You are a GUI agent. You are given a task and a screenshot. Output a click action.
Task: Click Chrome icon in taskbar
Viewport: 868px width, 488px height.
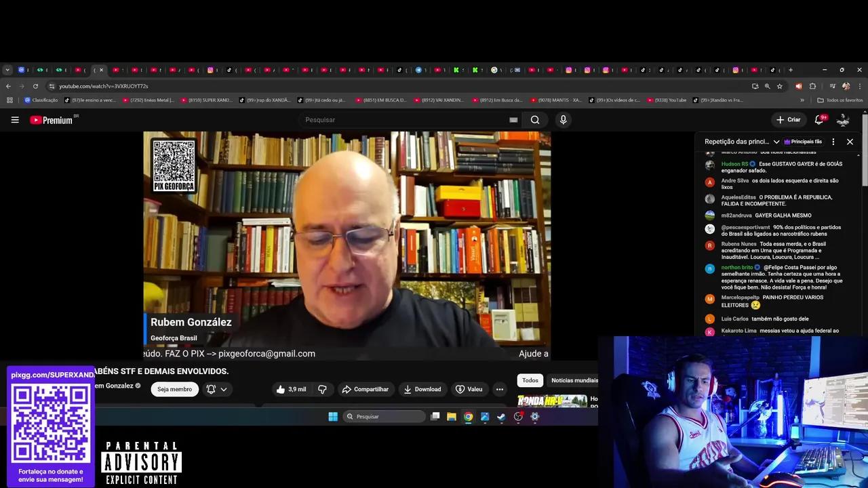tap(468, 417)
